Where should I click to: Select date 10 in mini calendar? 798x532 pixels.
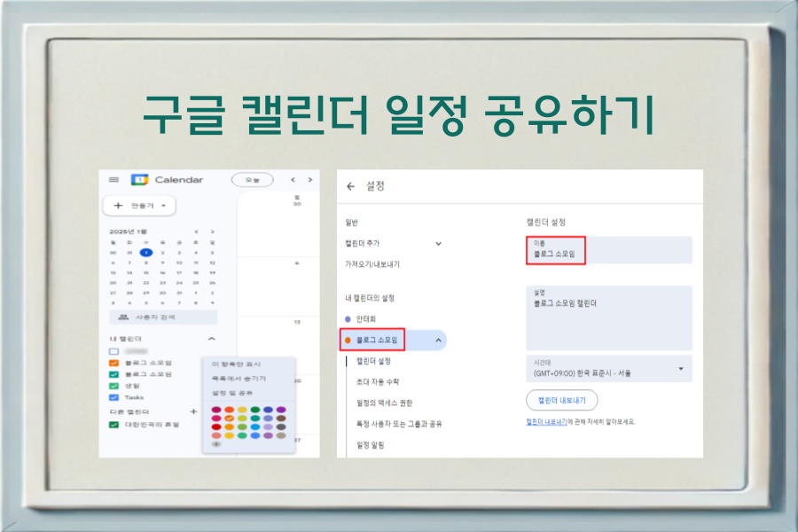click(x=179, y=262)
